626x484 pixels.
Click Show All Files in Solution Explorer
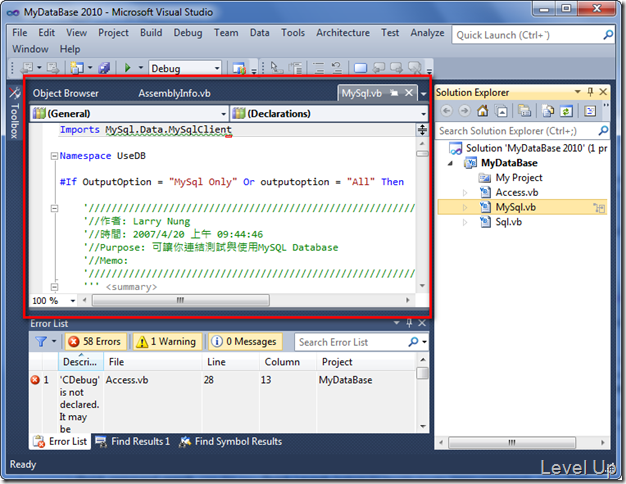tap(548, 111)
